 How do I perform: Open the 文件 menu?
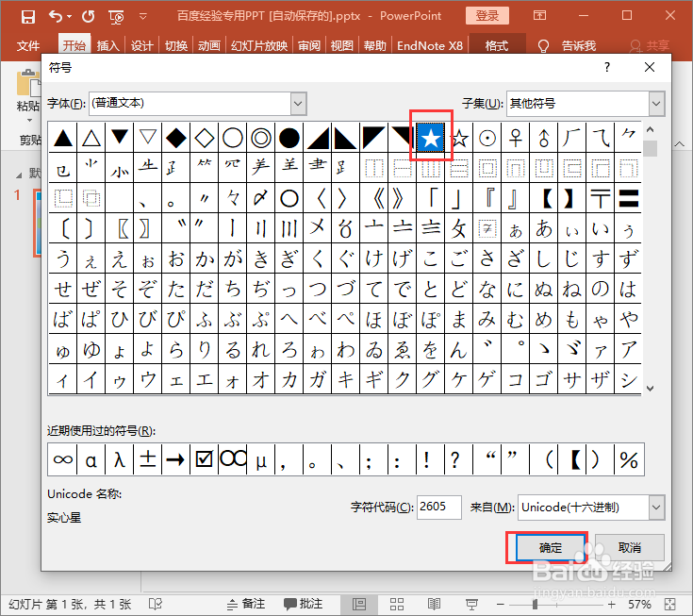coord(28,45)
